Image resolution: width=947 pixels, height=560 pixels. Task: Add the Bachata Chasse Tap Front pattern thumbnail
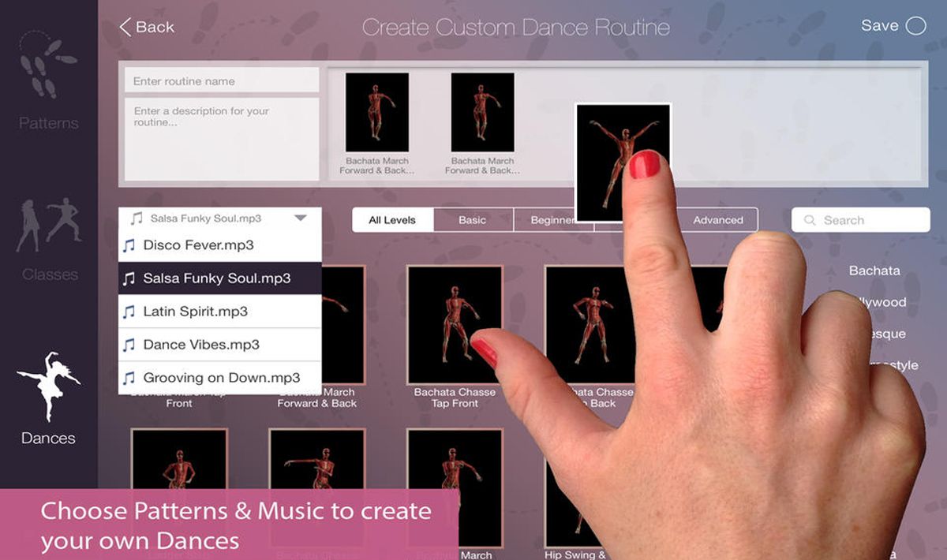coord(455,324)
